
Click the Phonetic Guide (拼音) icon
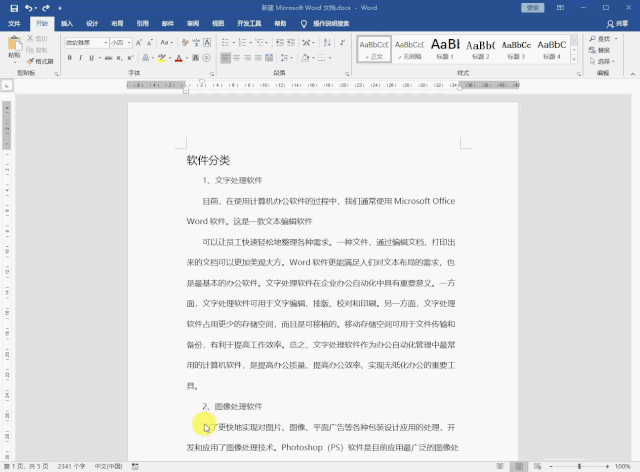[x=196, y=42]
